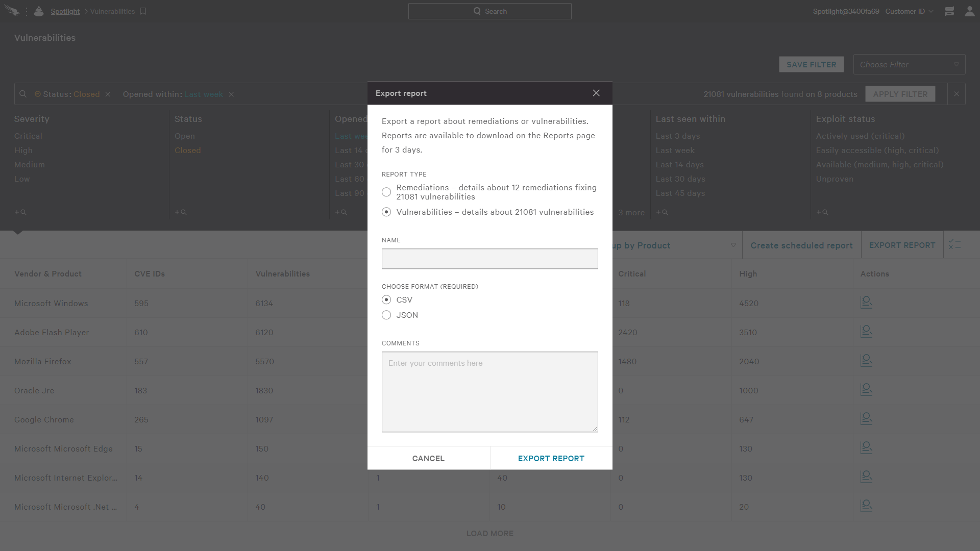Sort by CVE IDs column header
980x551 pixels.
150,274
